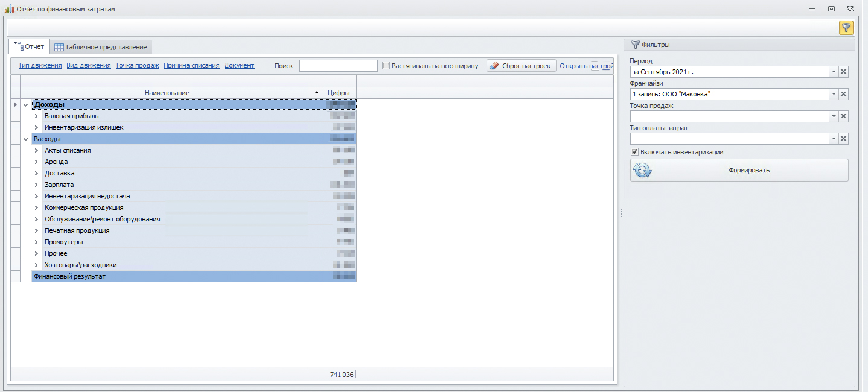The image size is (868, 392).
Task: Click the Открыть настройки link
Action: pos(586,66)
